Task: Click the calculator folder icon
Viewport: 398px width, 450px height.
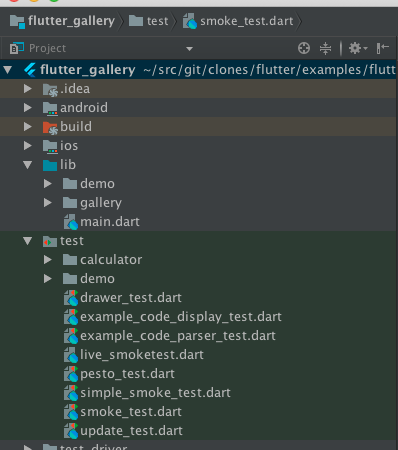Action: point(70,260)
